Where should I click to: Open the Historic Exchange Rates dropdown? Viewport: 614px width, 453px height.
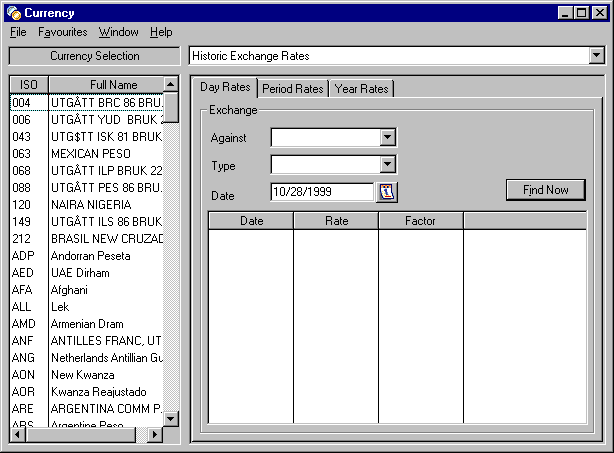coord(596,56)
